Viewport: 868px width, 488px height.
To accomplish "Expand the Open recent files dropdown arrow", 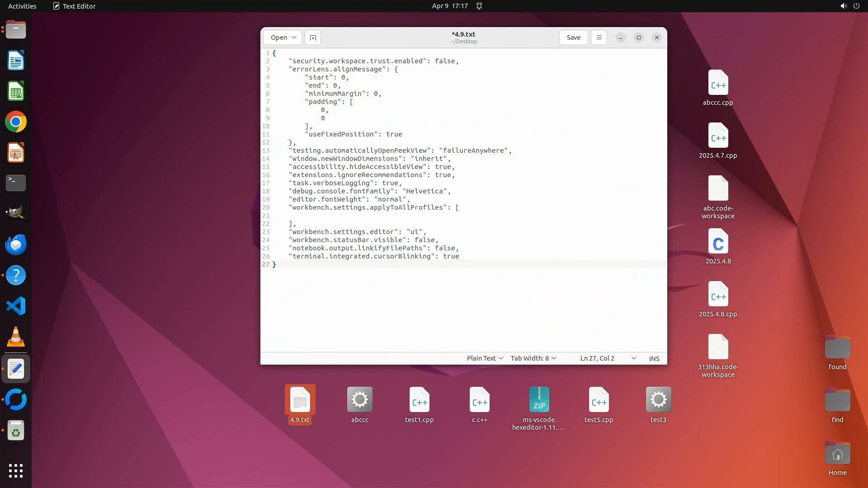I will (294, 38).
